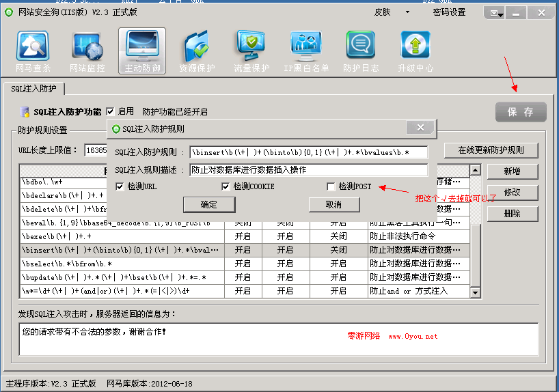The height and width of the screenshot is (392, 559).
Task: Click the 删除 delete rule button
Action: [512, 214]
